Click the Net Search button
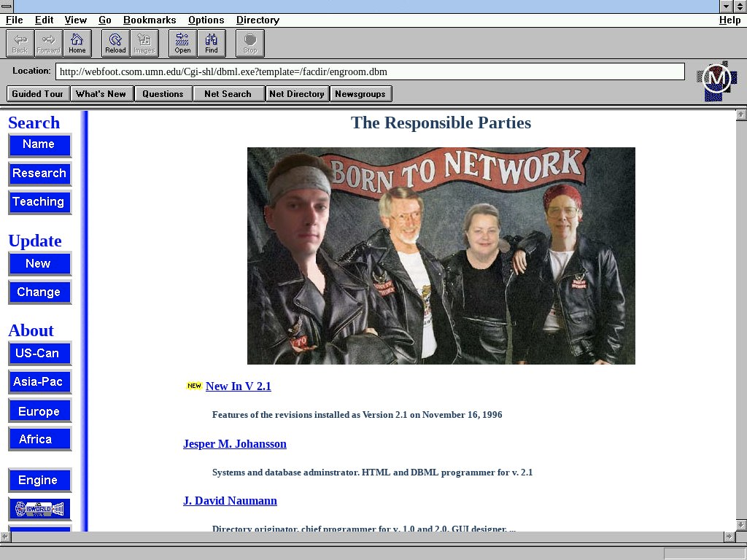The height and width of the screenshot is (560, 747). pyautogui.click(x=228, y=94)
